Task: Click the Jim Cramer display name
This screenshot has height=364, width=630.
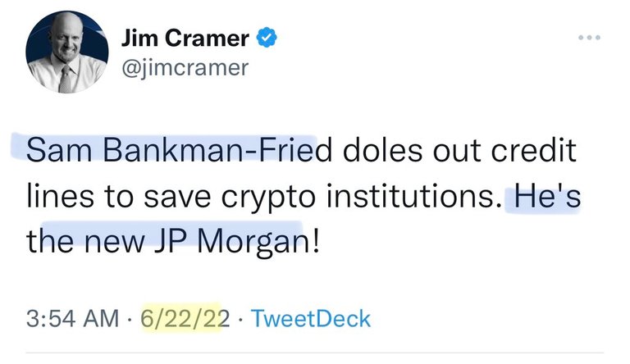Action: tap(185, 39)
